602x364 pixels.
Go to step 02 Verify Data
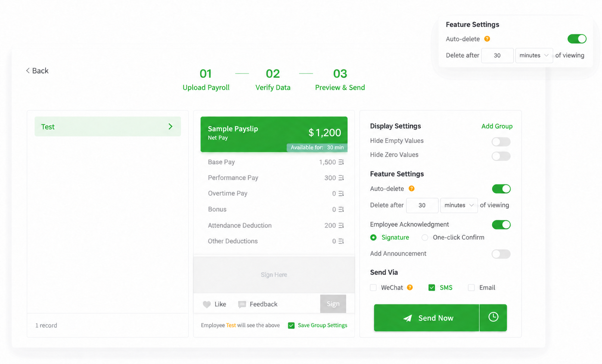click(273, 80)
